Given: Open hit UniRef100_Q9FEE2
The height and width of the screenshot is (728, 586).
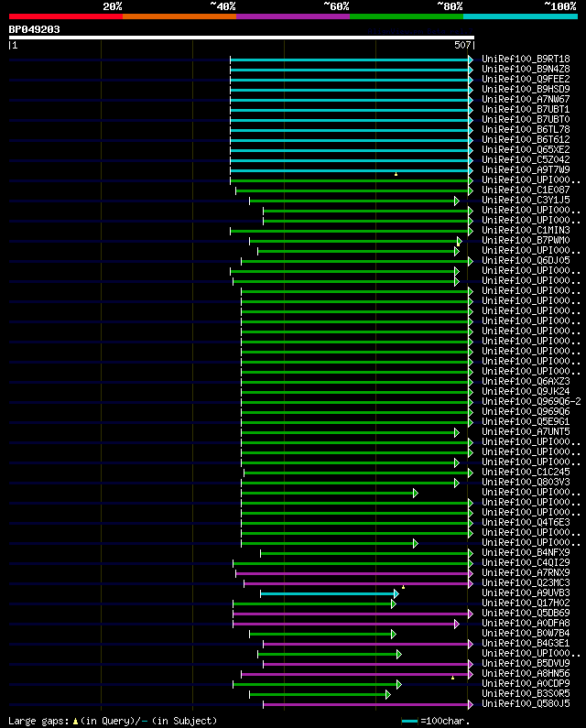Looking at the screenshot, I should [526, 79].
